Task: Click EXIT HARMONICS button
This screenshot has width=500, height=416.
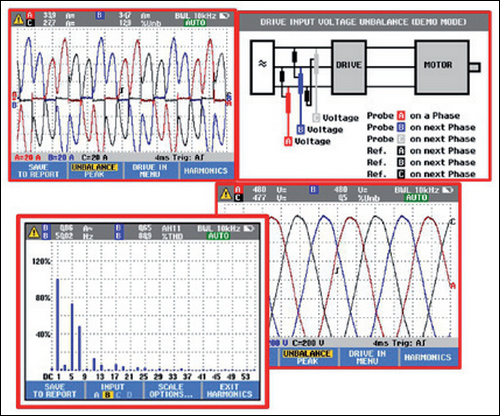Action: tap(230, 390)
